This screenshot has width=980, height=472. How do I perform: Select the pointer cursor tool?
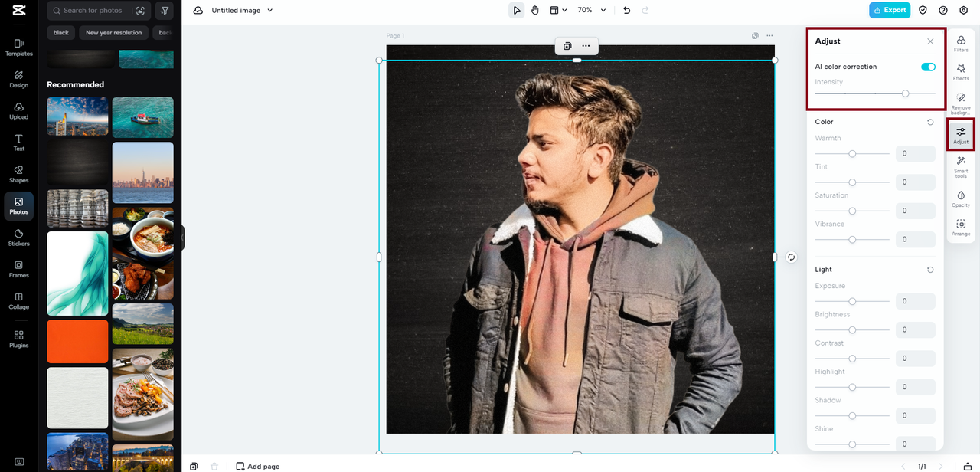(x=517, y=10)
